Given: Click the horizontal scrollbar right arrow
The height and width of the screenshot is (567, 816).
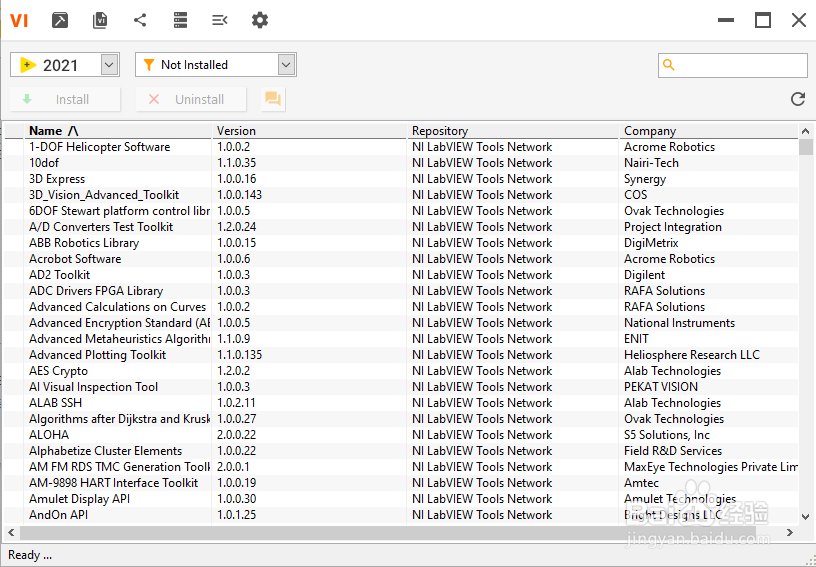Looking at the screenshot, I should [x=790, y=532].
